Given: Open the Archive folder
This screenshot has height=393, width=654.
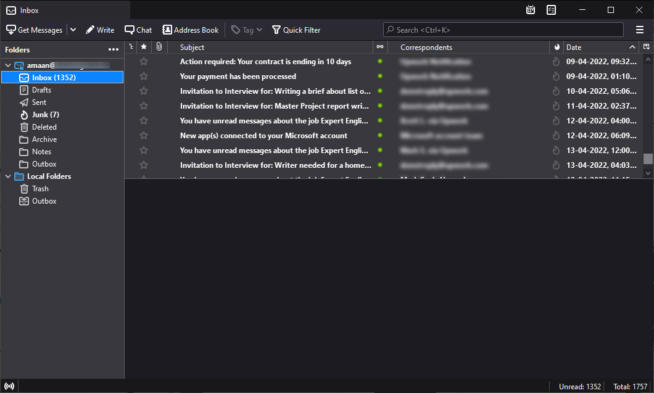Looking at the screenshot, I should [x=62, y=139].
